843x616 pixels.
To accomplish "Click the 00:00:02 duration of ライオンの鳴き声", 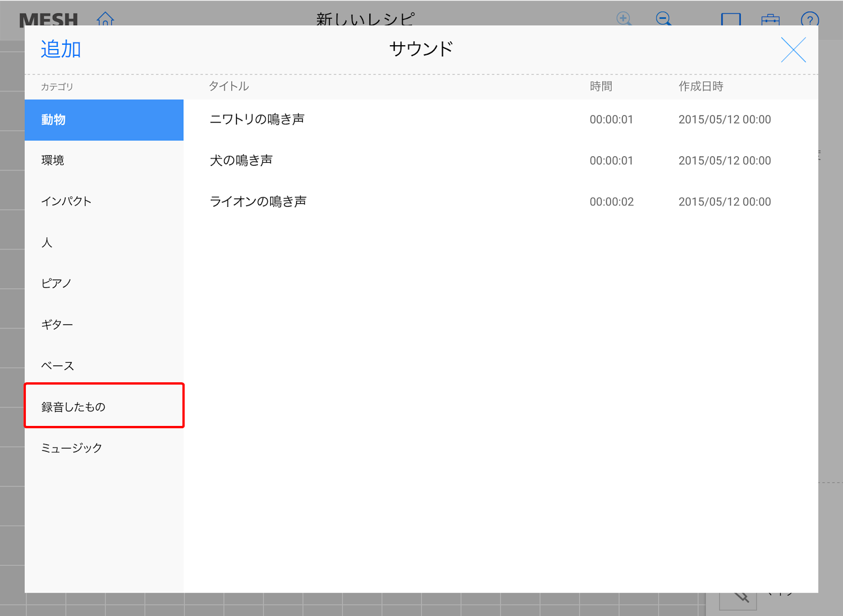I will (x=612, y=202).
